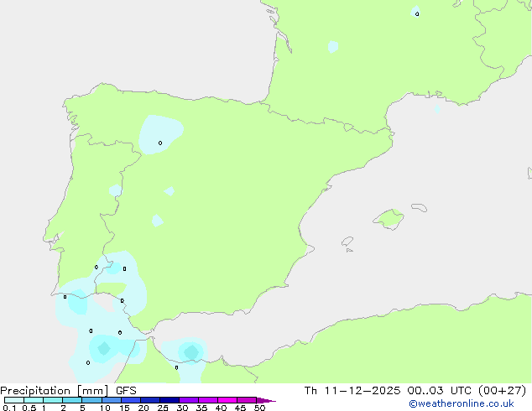532x411 pixels.
Task: Click the small island northeast of Mallorca
Action: point(418,206)
